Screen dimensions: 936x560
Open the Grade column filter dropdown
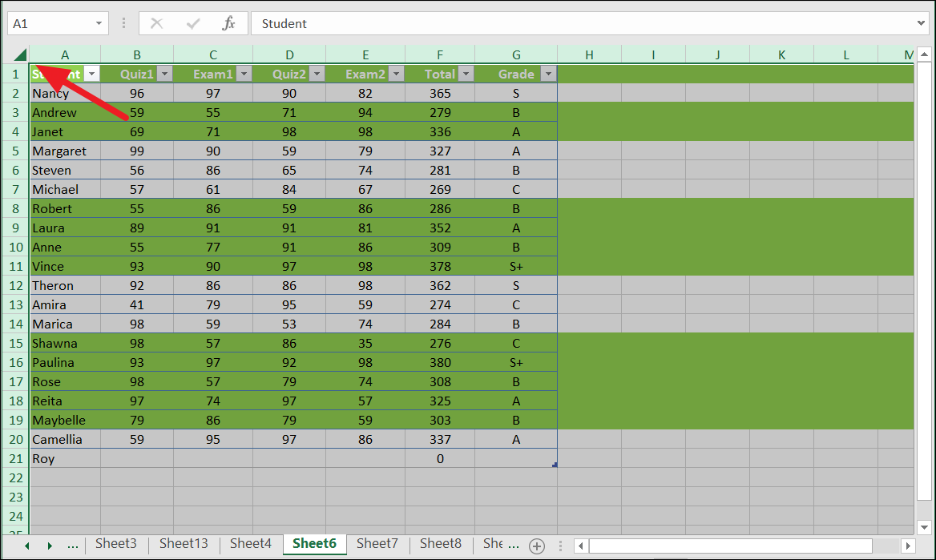pyautogui.click(x=549, y=73)
